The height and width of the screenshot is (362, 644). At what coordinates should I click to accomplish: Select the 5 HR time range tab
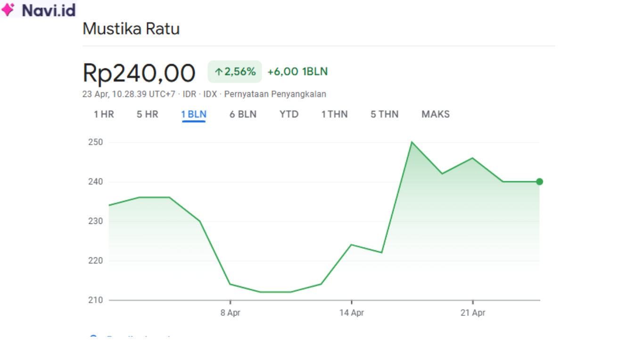coord(148,115)
